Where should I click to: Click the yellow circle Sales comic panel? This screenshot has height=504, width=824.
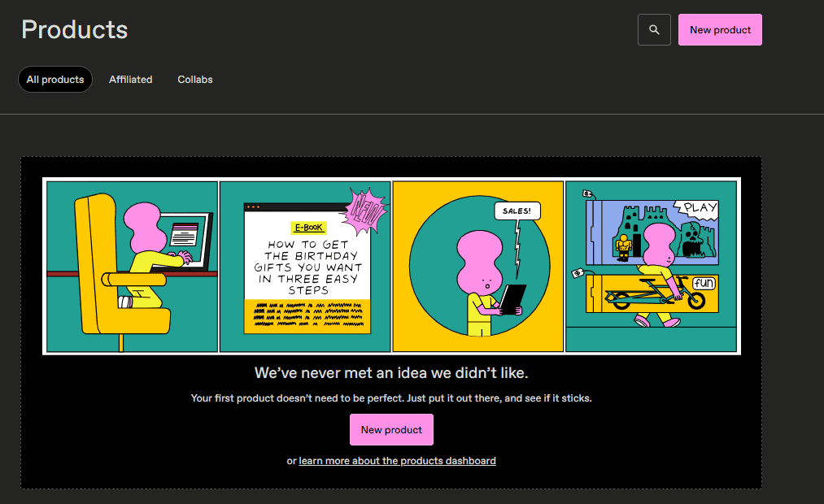(x=477, y=266)
